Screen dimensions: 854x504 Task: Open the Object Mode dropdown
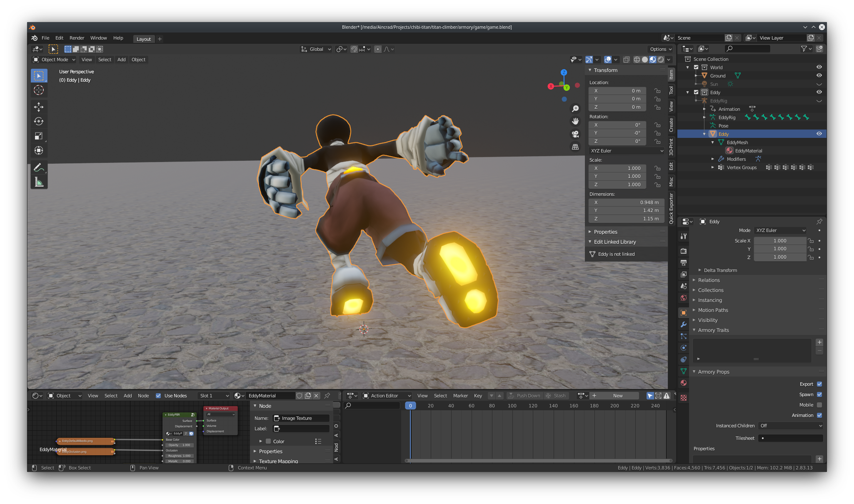pos(54,60)
